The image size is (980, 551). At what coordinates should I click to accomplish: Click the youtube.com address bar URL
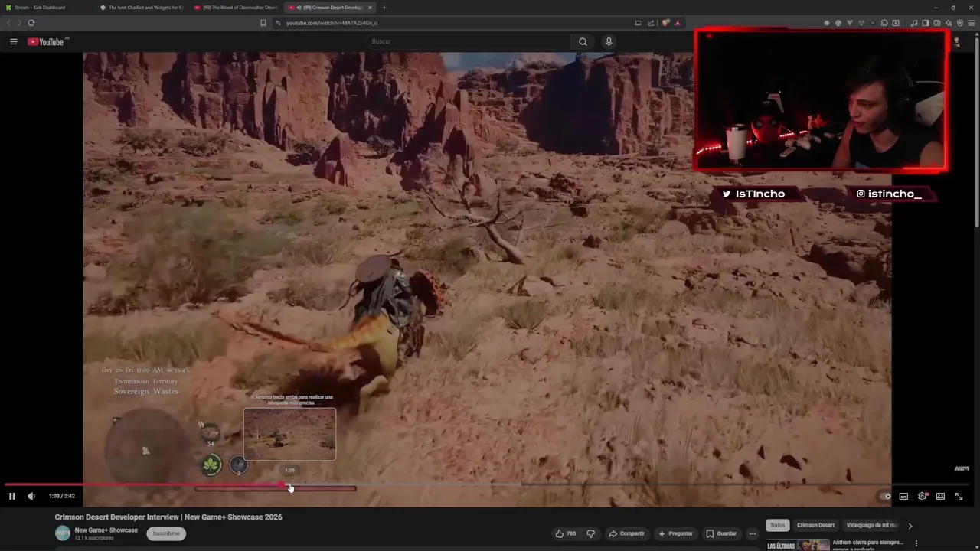click(332, 23)
